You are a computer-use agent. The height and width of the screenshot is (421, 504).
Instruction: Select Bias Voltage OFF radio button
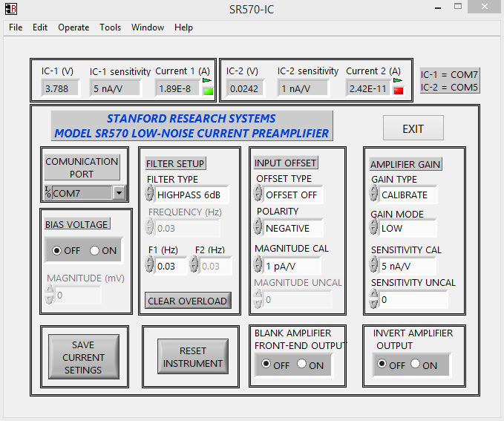(56, 250)
